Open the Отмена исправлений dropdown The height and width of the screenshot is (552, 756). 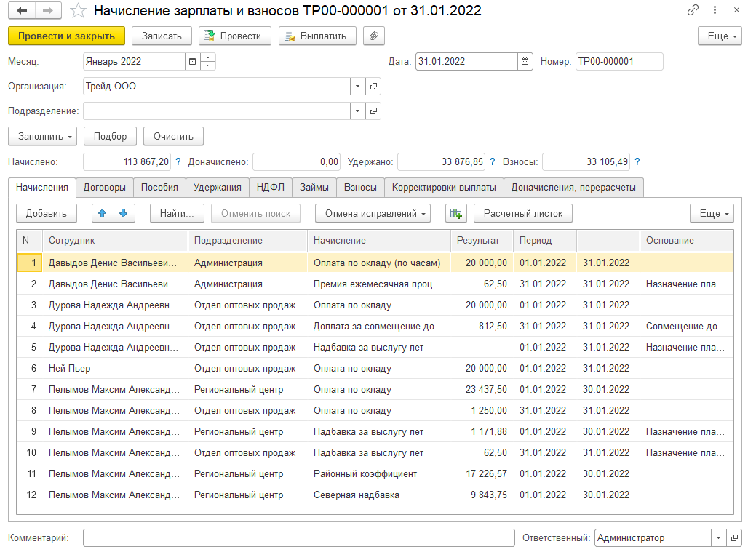(x=373, y=213)
